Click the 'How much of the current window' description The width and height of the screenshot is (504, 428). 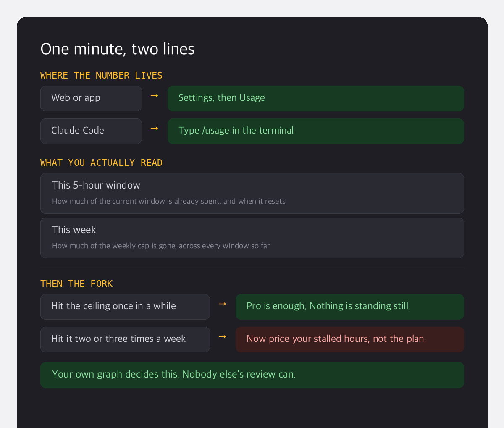point(169,201)
